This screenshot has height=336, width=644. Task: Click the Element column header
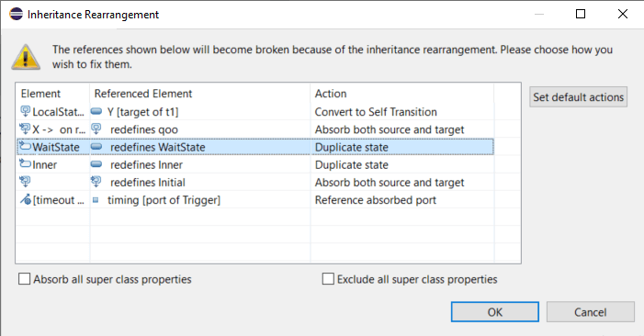click(52, 94)
